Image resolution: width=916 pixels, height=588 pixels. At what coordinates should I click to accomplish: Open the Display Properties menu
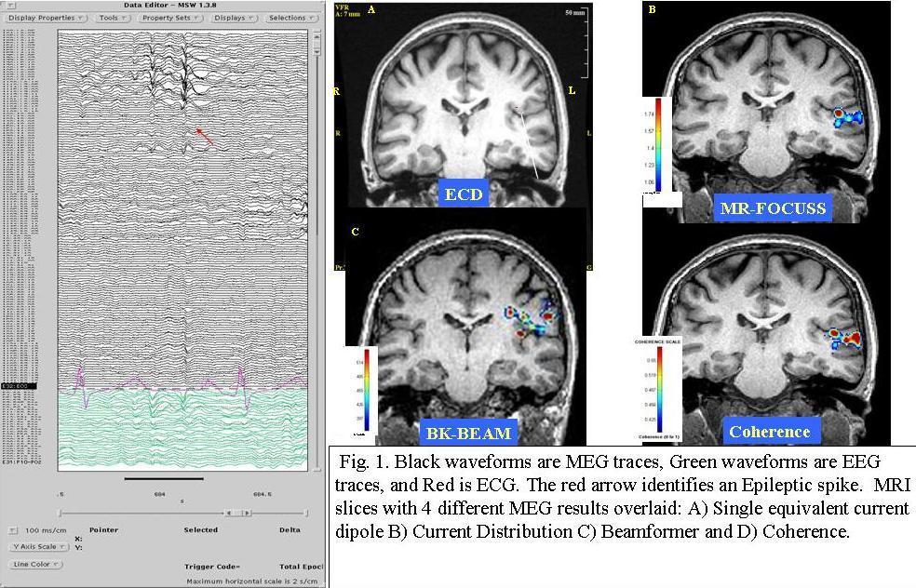(x=47, y=18)
